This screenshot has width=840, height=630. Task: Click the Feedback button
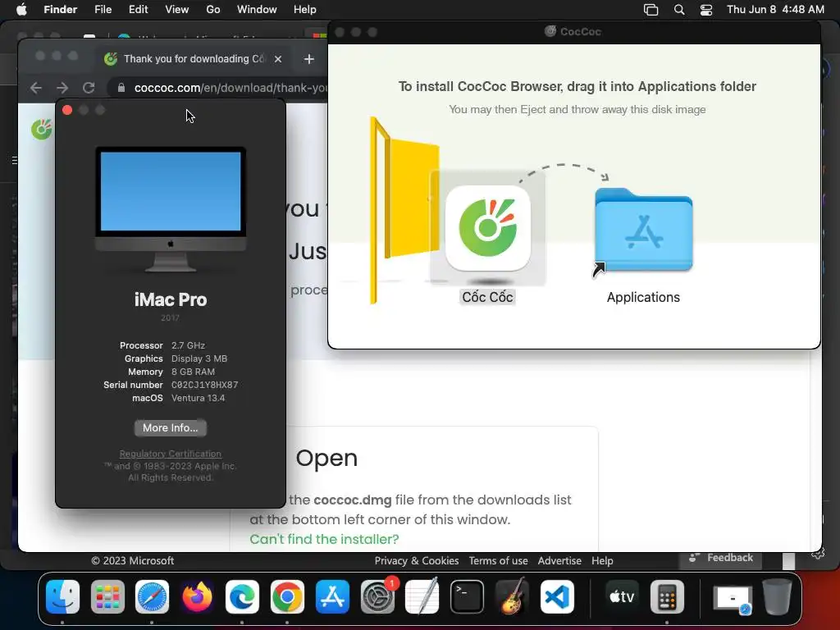point(721,558)
